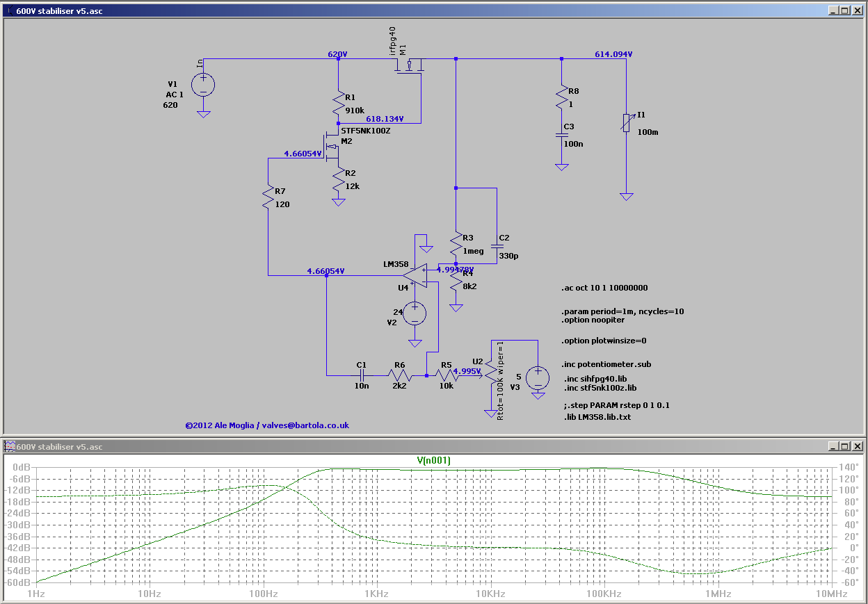Select resistor R7 symbol (120)

[x=268, y=197]
